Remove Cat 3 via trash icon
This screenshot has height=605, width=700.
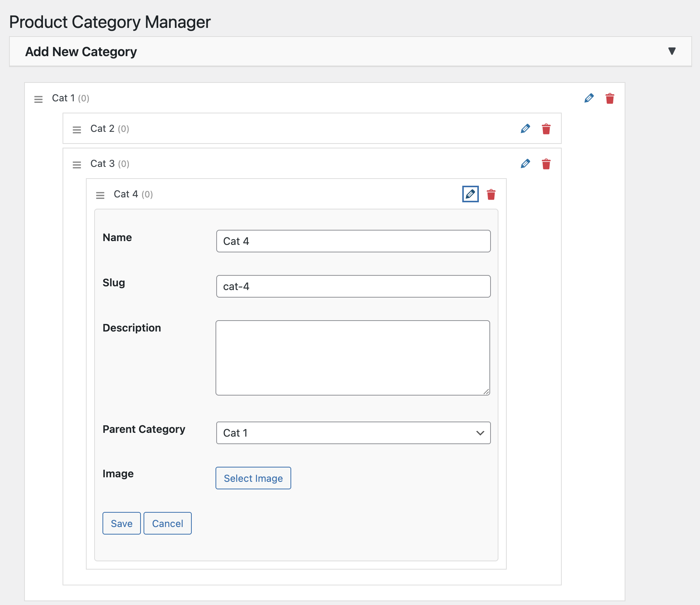coord(546,164)
